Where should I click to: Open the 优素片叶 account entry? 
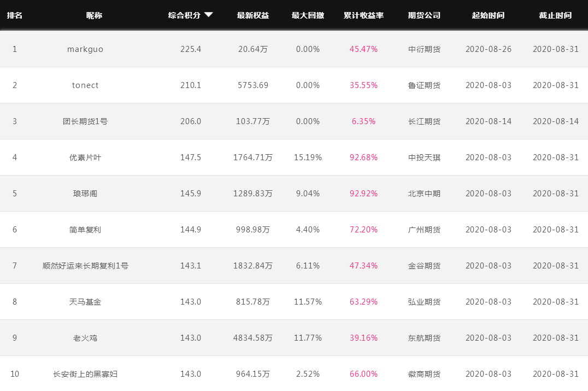[85, 157]
